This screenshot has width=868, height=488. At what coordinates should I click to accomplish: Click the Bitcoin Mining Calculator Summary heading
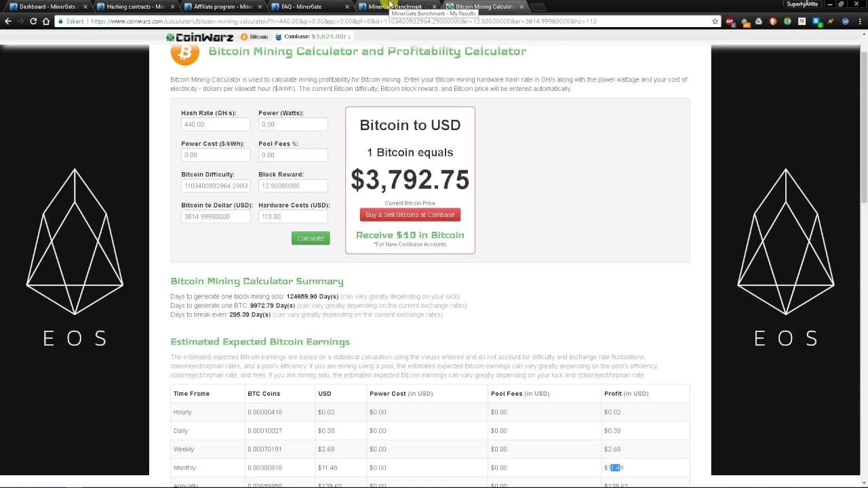pos(257,281)
